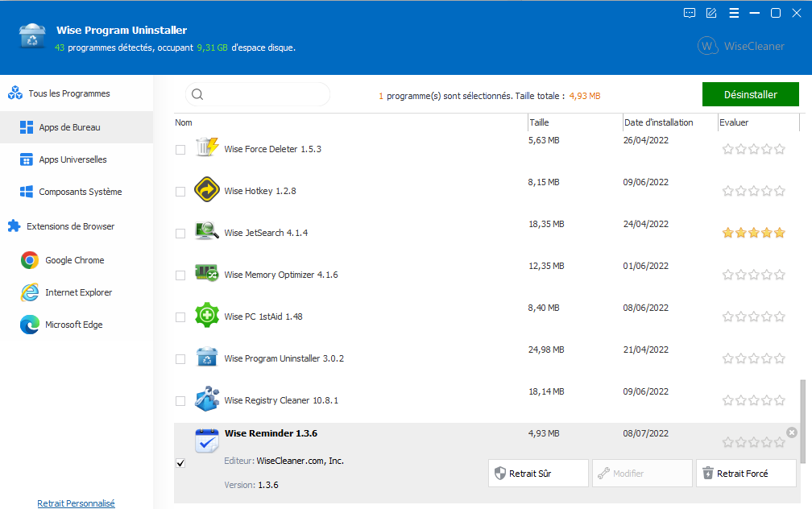Click the five-star rating of Wise JetSearch
Screen dimensions: 812x509
[753, 233]
